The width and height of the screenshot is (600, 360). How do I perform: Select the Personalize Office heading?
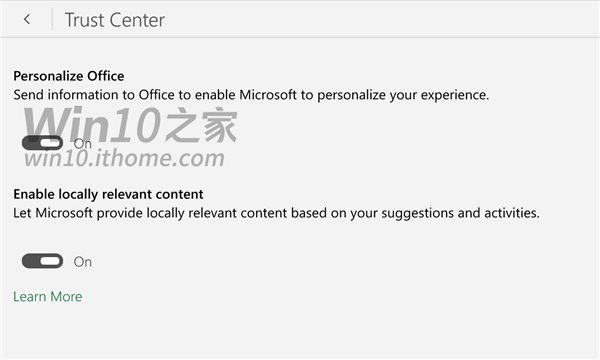69,76
